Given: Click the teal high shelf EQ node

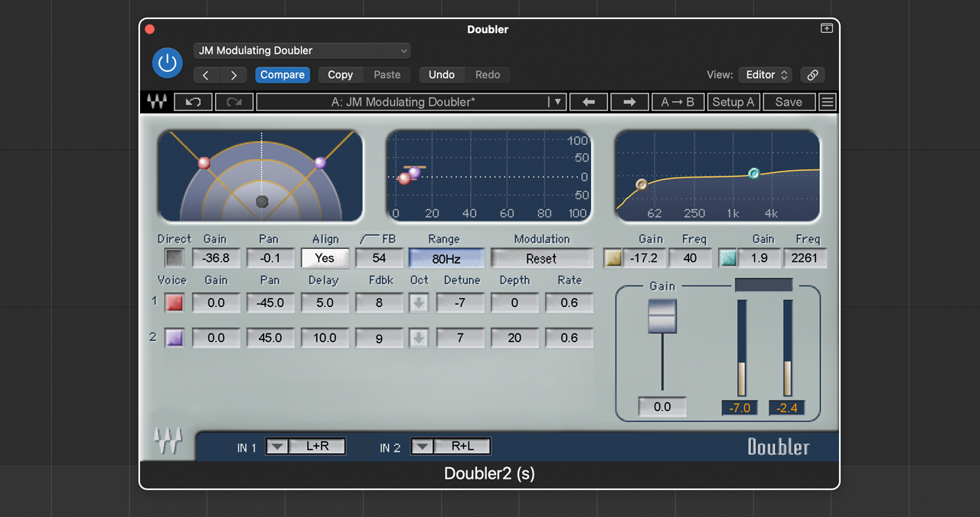Looking at the screenshot, I should (x=753, y=174).
